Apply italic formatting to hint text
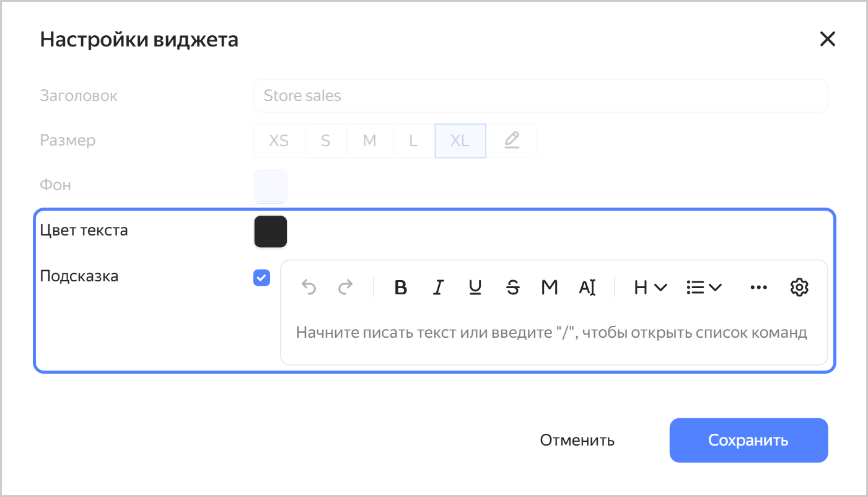Image resolution: width=868 pixels, height=497 pixels. click(x=438, y=287)
